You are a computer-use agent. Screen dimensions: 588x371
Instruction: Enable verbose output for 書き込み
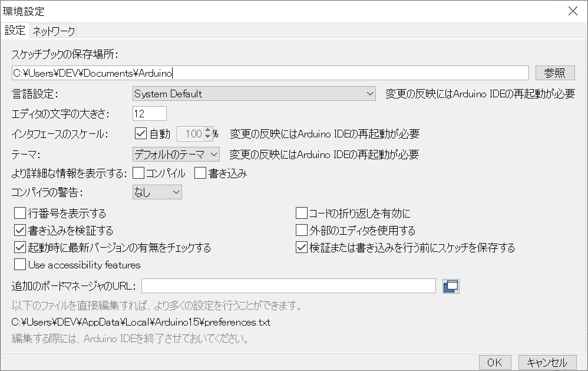200,173
